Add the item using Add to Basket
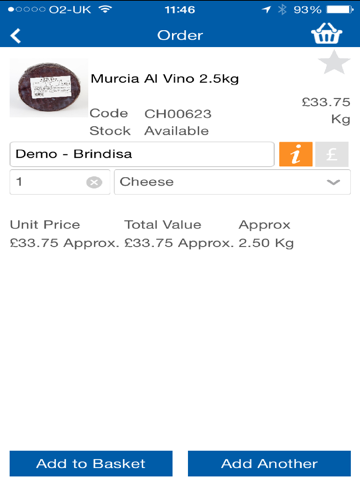This screenshot has height=480, width=360. point(91,463)
